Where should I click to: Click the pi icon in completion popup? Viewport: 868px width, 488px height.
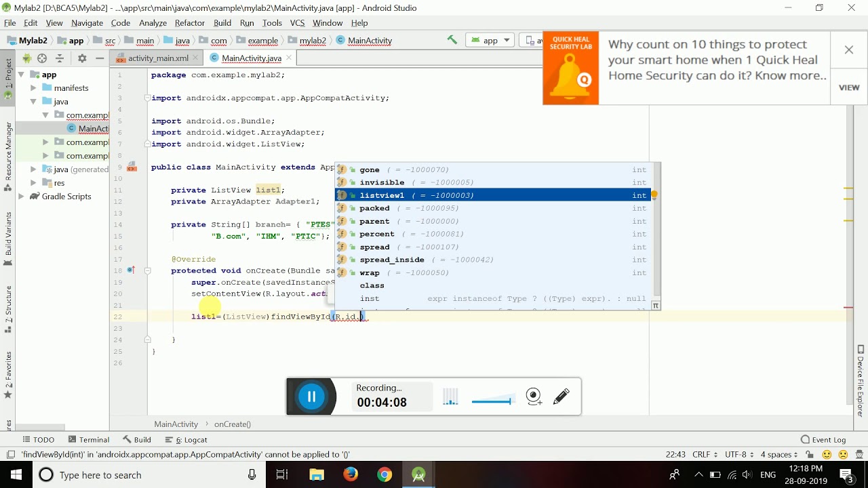(656, 306)
